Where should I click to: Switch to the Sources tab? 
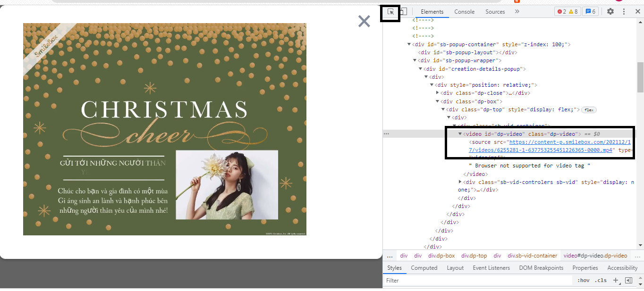coord(495,12)
